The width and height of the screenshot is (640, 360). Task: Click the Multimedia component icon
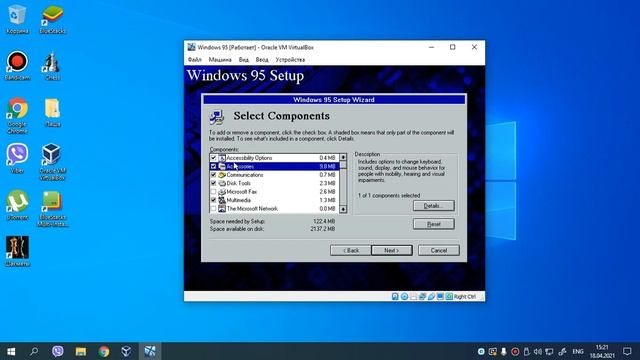pos(222,200)
